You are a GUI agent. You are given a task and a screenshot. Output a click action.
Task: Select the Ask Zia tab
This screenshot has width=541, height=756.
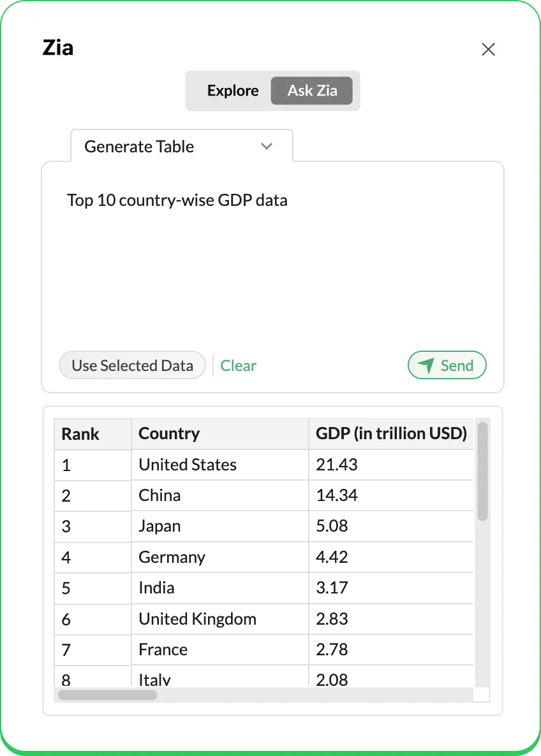[x=312, y=91]
